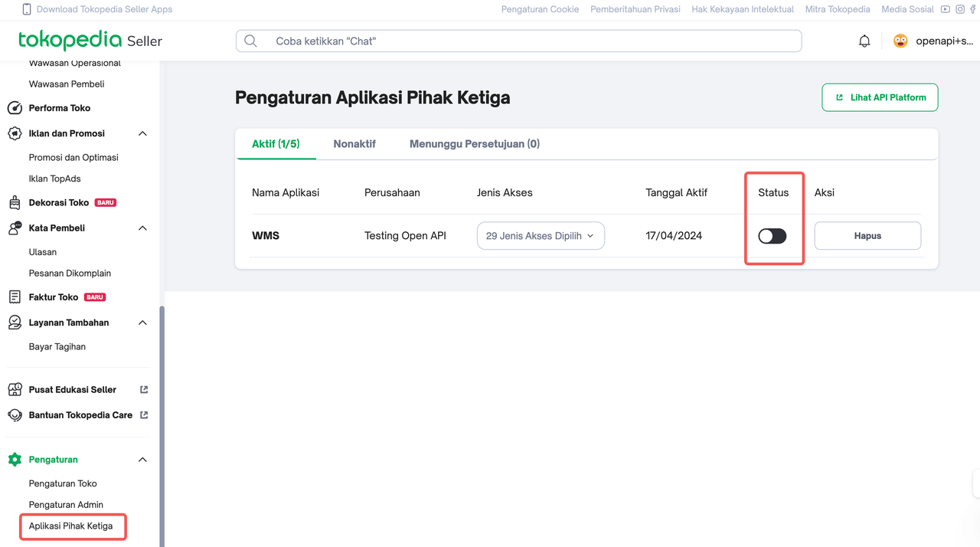Open Pemberitahuan Privasi link
The height and width of the screenshot is (547, 980).
(635, 9)
